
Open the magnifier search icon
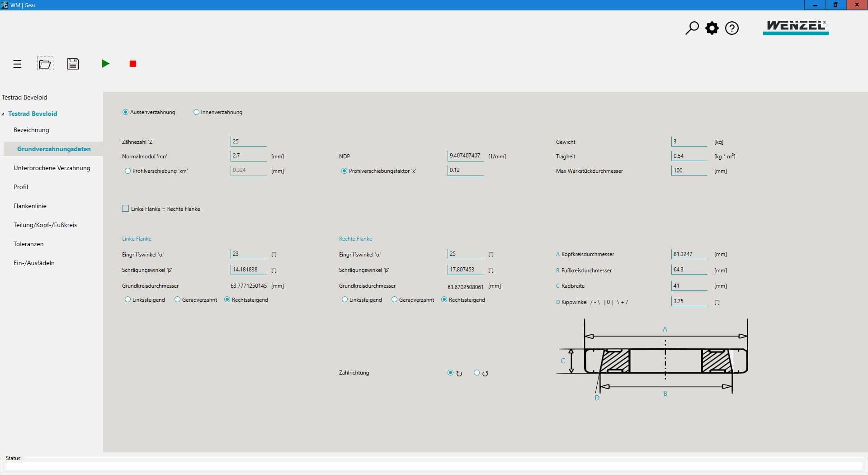[692, 28]
